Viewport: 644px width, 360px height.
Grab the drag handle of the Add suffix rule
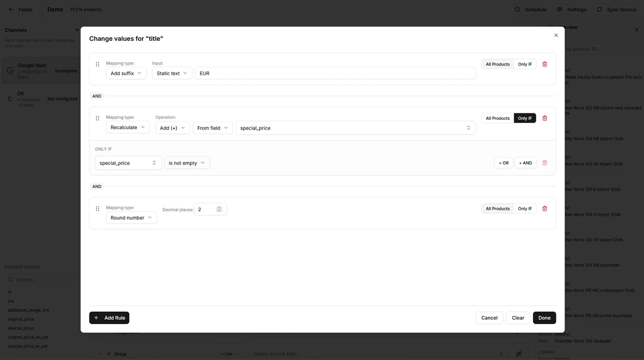tap(98, 64)
